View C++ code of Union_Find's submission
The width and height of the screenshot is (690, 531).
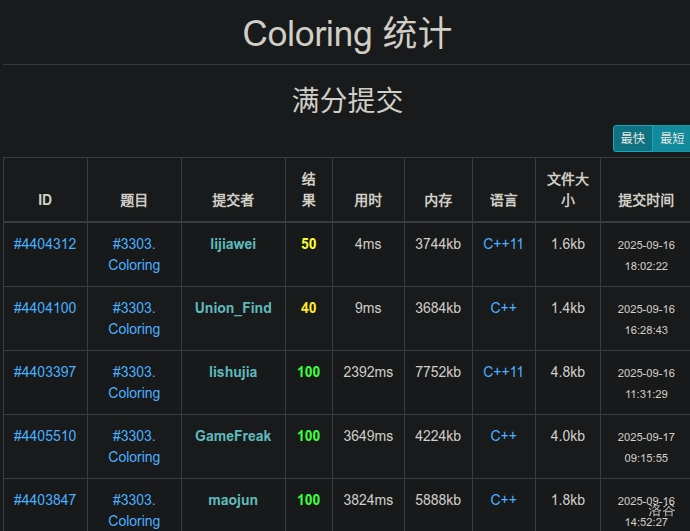point(503,308)
